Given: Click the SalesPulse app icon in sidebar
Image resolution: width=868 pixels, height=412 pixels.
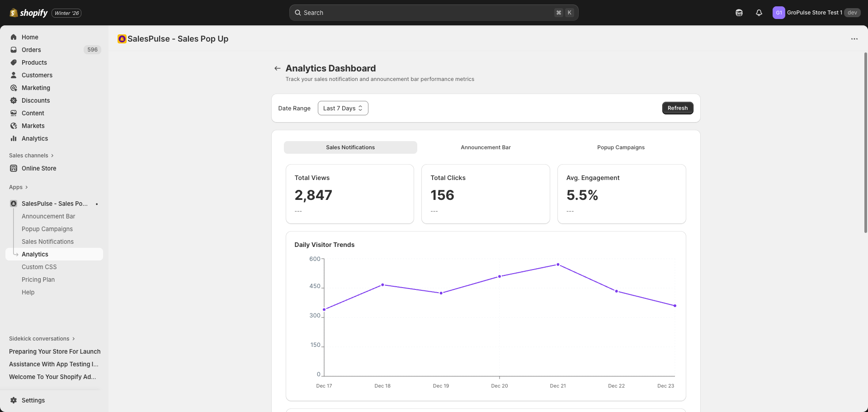Looking at the screenshot, I should click(x=14, y=204).
